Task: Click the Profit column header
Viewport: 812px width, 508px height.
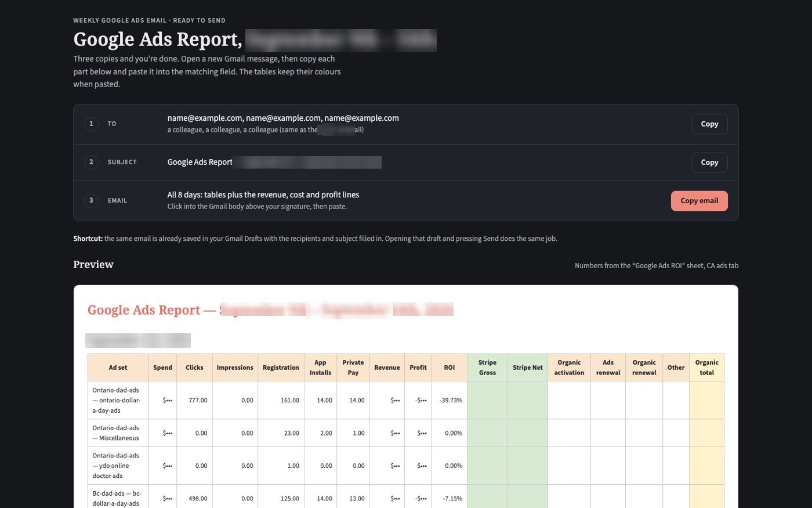Action: click(418, 368)
